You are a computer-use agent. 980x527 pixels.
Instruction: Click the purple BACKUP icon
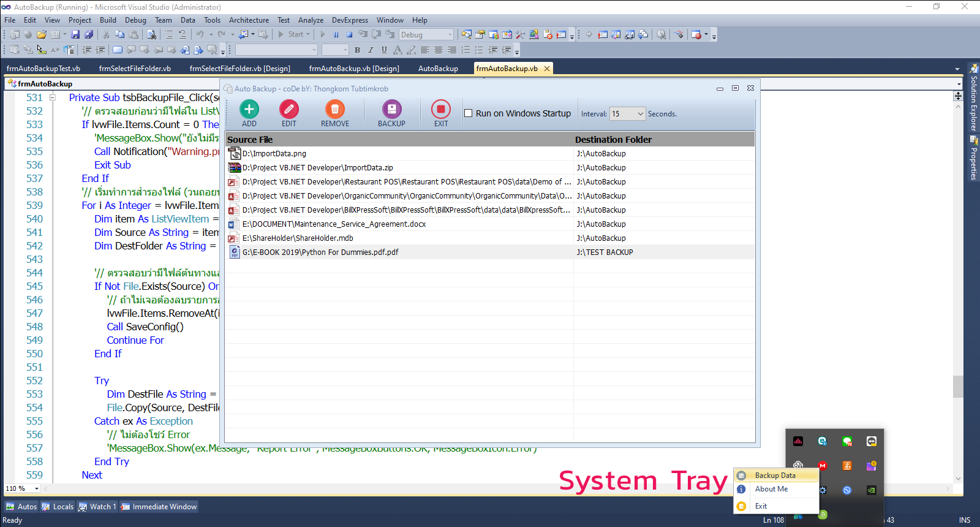[391, 110]
